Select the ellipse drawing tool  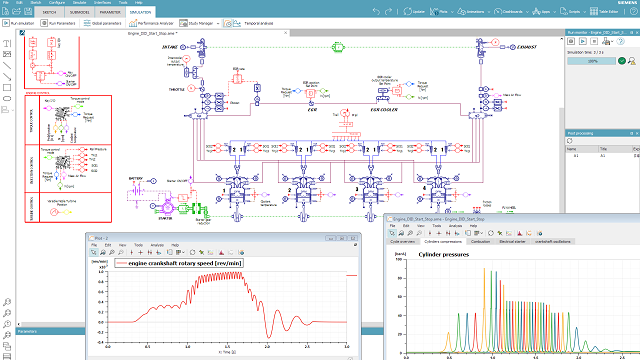(7, 98)
